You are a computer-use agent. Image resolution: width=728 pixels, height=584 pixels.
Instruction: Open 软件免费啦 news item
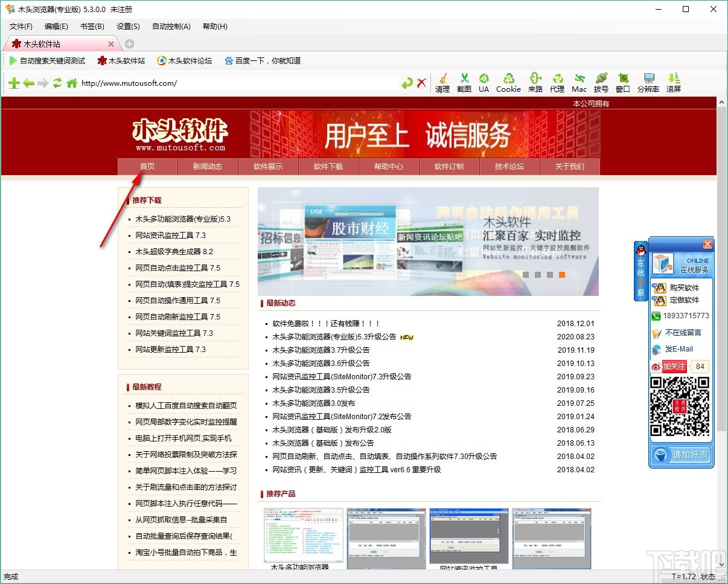point(326,324)
